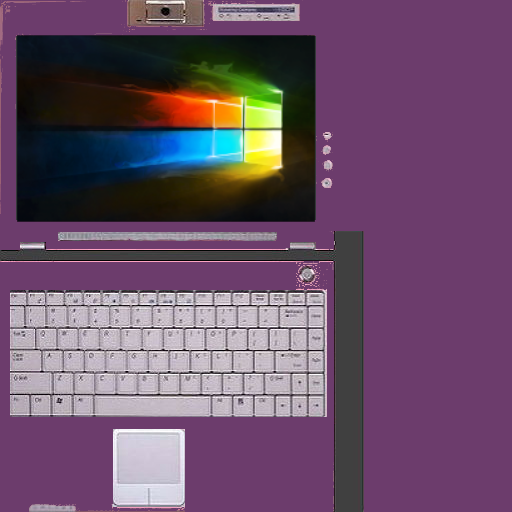Click the S key
512x512 pixels.
(x=73, y=361)
